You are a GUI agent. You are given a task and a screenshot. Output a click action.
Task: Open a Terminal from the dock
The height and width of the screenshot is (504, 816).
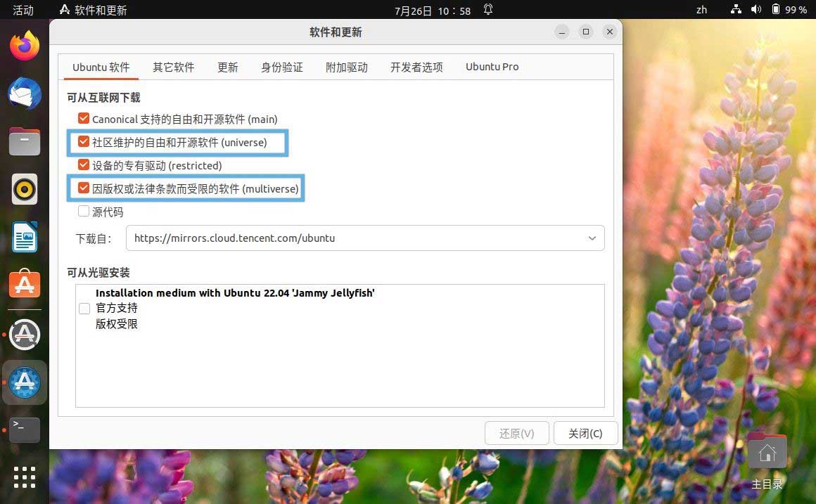point(25,429)
